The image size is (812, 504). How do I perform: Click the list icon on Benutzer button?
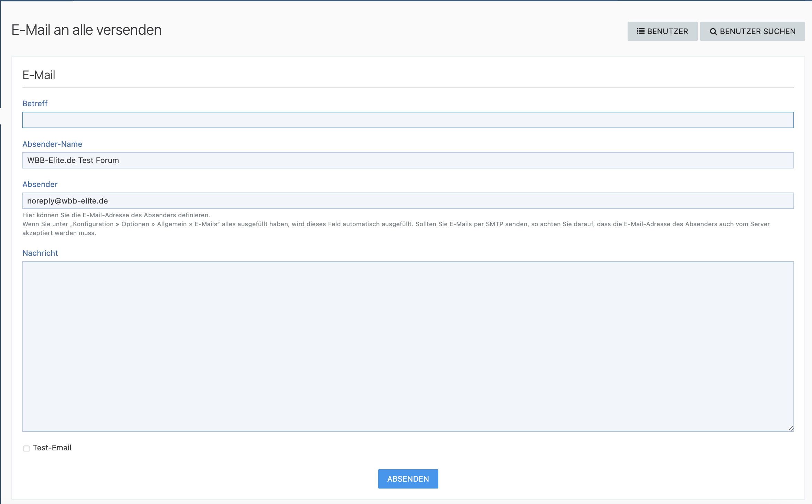click(x=640, y=31)
